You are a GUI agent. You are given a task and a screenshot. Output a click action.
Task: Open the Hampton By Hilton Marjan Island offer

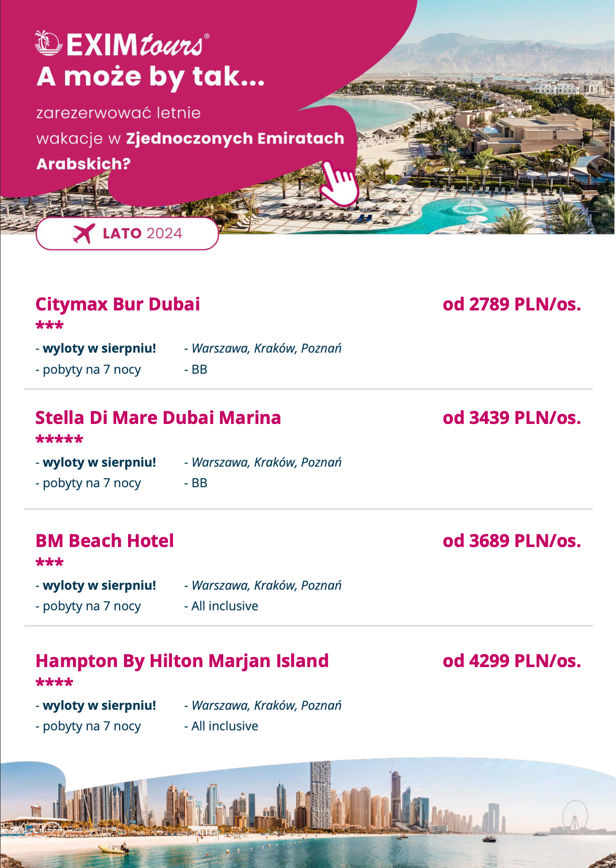click(182, 661)
